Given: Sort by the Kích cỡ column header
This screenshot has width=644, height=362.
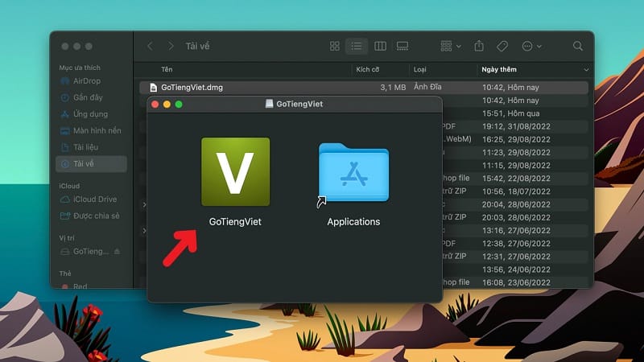Looking at the screenshot, I should point(368,70).
